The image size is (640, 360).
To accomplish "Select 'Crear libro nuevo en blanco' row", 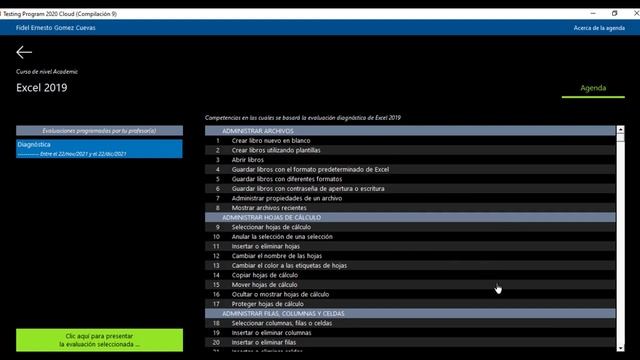I will 410,140.
